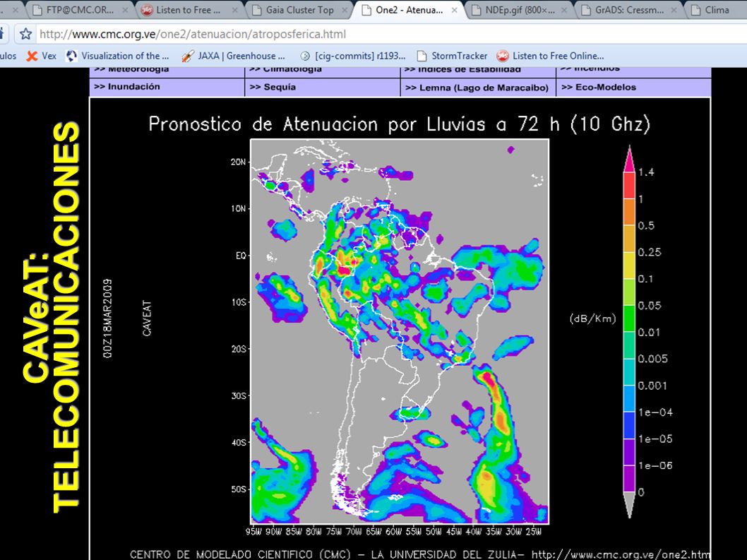Click footer URL http://www.cmc.org.ve/one2.htm

click(x=621, y=555)
